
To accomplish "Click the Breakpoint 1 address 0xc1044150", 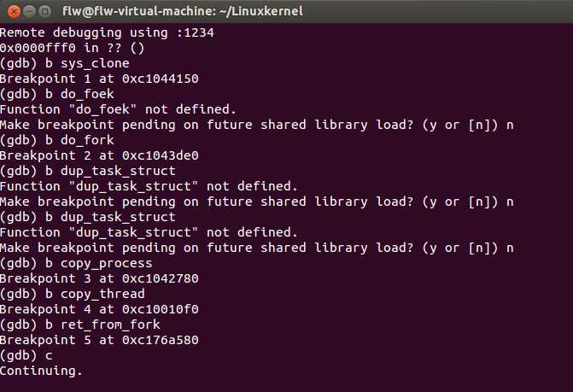I will pos(160,79).
